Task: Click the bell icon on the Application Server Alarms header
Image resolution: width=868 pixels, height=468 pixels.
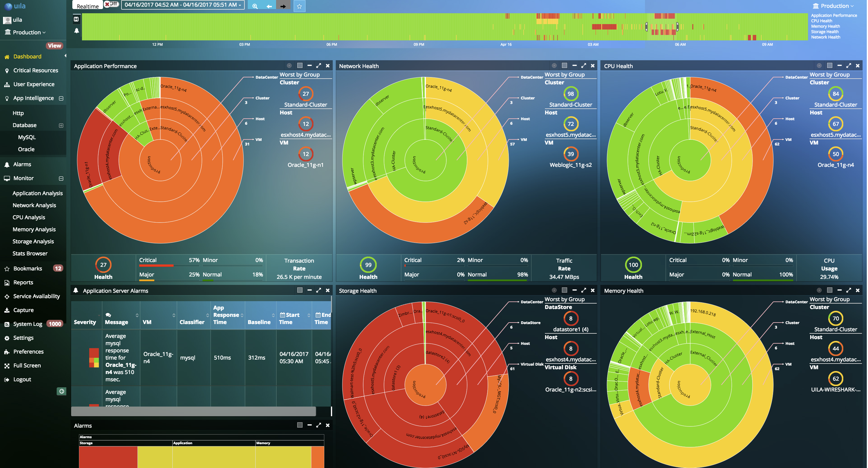Action: pos(76,290)
